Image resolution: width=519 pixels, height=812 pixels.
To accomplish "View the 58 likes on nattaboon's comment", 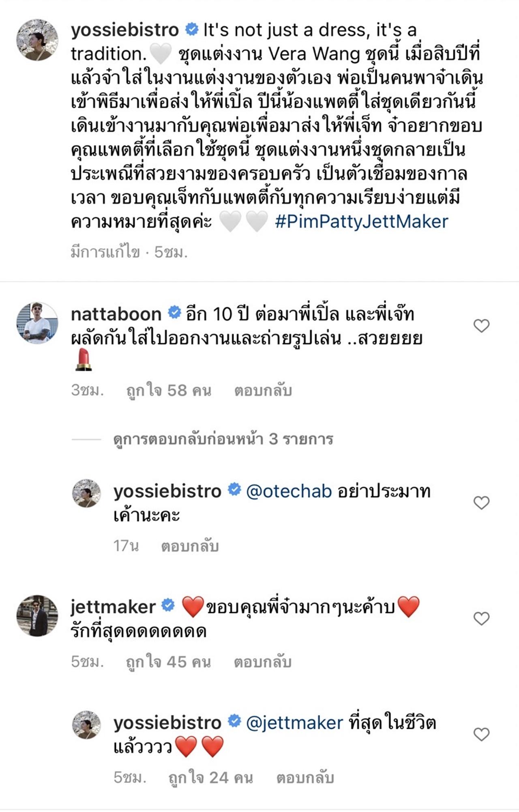I will click(169, 390).
